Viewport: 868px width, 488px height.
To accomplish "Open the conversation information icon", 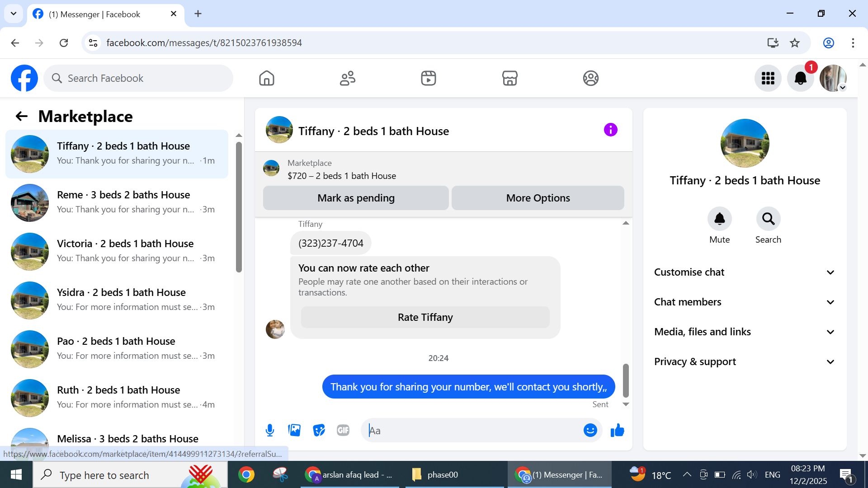I will pyautogui.click(x=610, y=130).
